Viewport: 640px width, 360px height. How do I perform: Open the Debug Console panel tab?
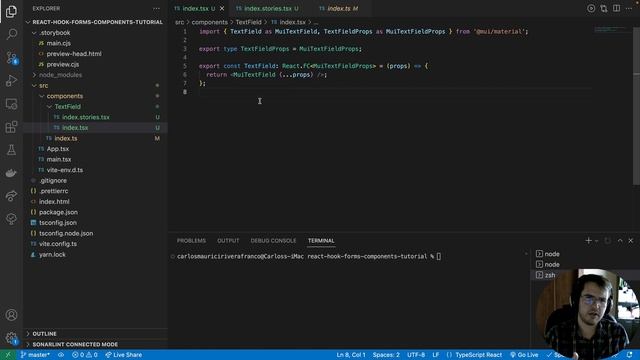click(x=273, y=241)
